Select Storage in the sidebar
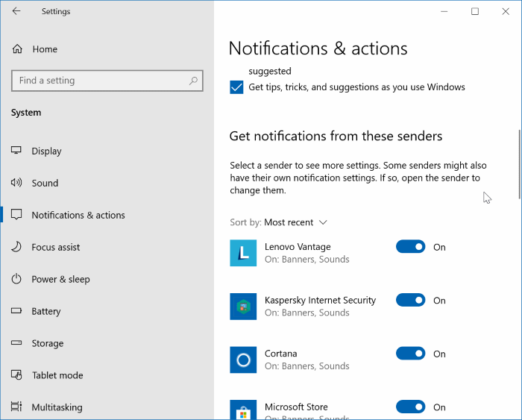522x420 pixels. [x=107, y=343]
